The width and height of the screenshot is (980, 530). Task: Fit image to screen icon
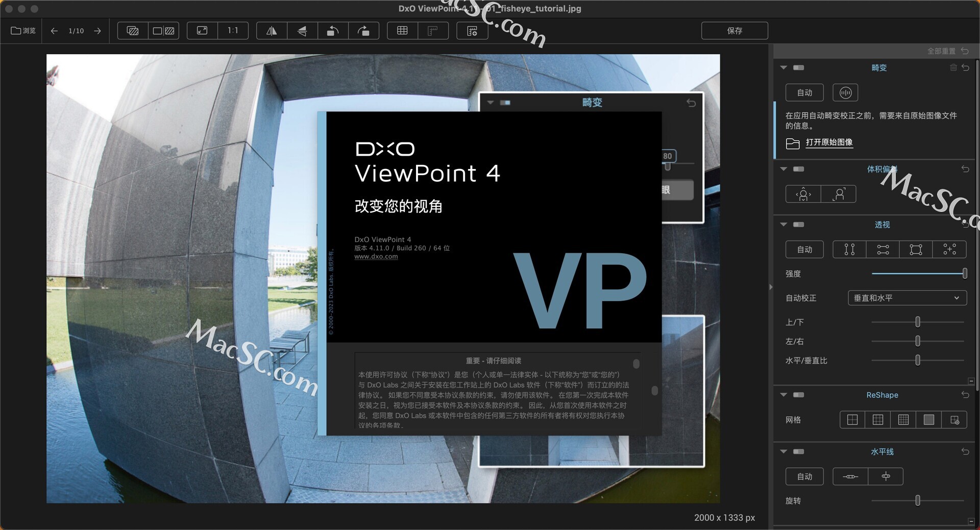click(202, 31)
